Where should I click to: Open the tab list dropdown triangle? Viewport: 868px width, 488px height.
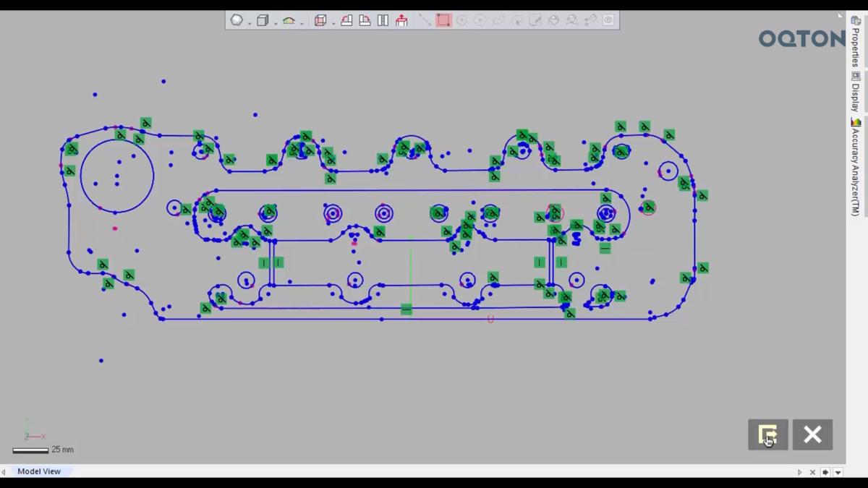point(838,472)
